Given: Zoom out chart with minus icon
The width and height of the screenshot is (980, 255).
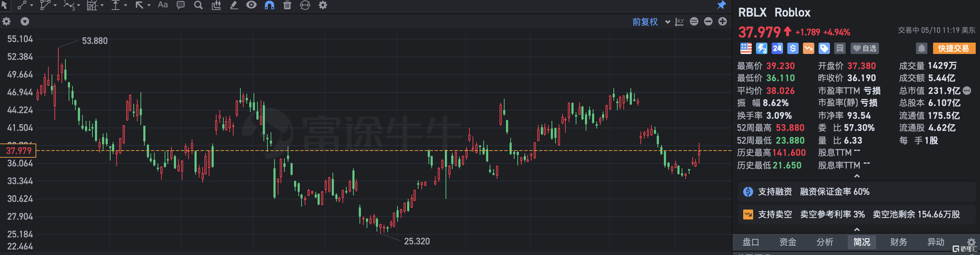Looking at the screenshot, I should (708, 21).
